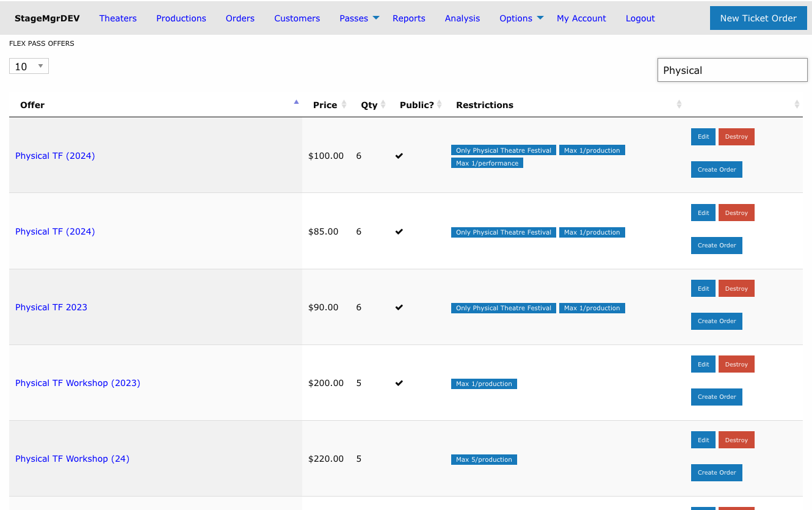812x510 pixels.
Task: Click the Max 5/production restriction badge
Action: (484, 459)
